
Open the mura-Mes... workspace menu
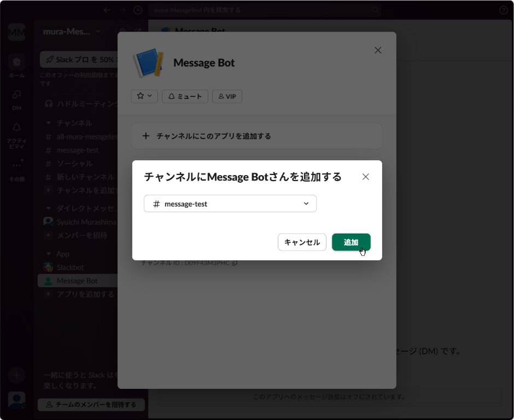click(x=72, y=32)
